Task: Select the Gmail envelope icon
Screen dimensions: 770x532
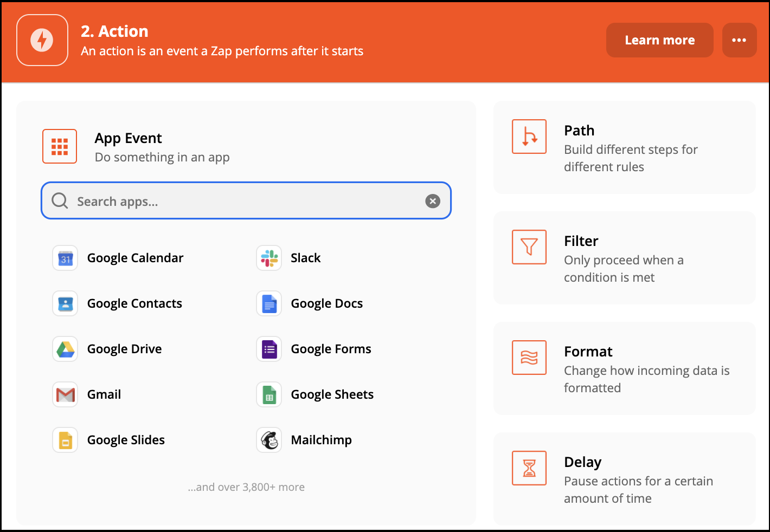Action: (x=65, y=394)
